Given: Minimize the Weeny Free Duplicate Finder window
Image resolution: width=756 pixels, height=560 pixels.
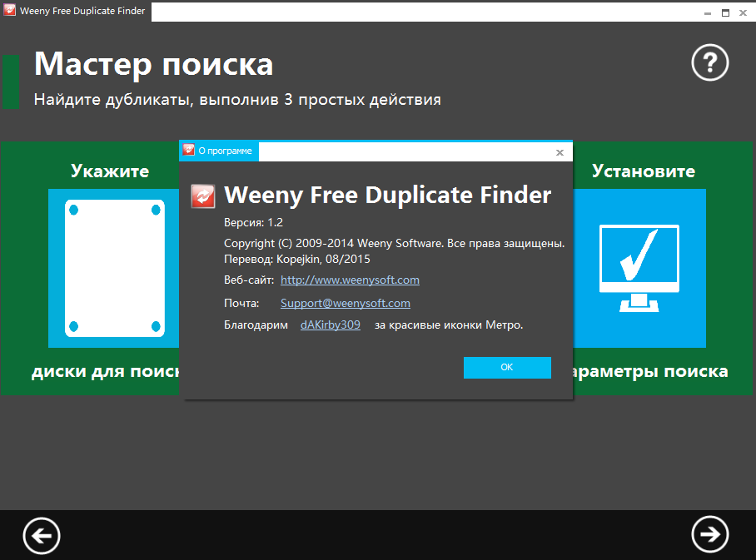Looking at the screenshot, I should click(708, 13).
